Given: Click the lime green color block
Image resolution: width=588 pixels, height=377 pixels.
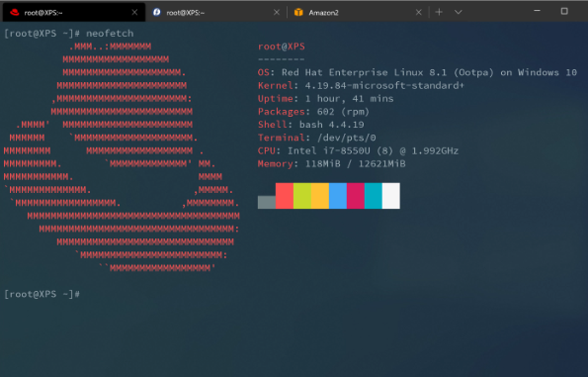Looking at the screenshot, I should (302, 196).
